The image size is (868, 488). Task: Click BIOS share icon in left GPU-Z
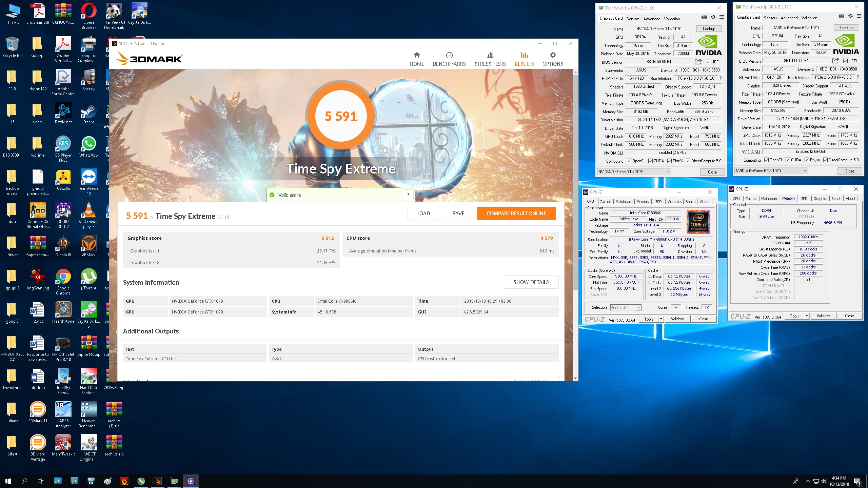(x=698, y=62)
